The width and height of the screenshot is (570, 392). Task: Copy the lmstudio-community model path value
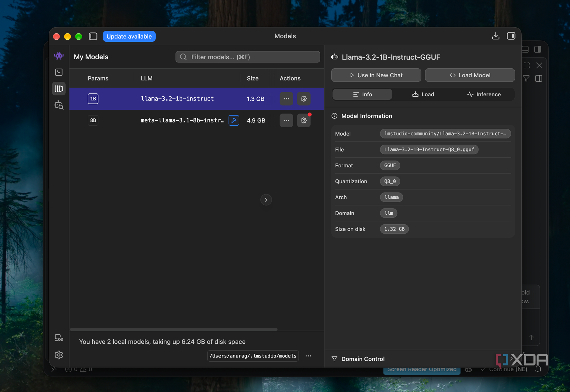tap(445, 134)
